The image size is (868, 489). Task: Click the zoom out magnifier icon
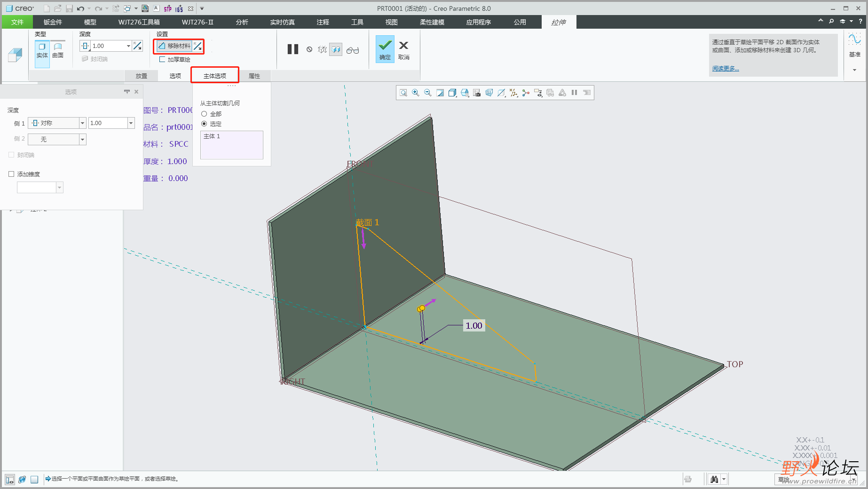[x=428, y=93]
